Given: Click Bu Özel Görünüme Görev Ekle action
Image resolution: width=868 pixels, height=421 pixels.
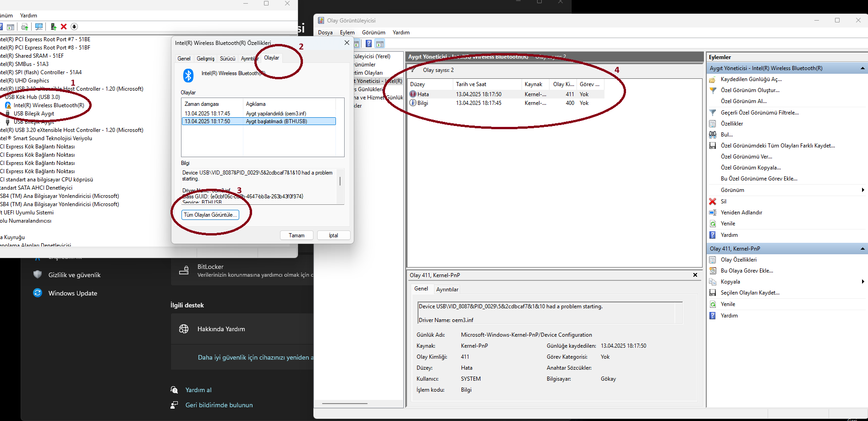Looking at the screenshot, I should pyautogui.click(x=759, y=179).
